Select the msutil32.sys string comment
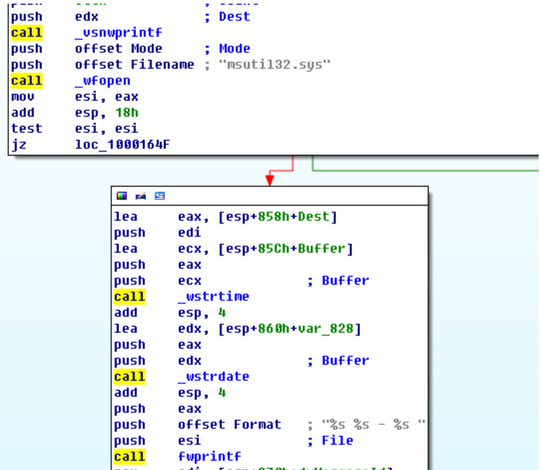Image resolution: width=540 pixels, height=470 pixels. 274,65
